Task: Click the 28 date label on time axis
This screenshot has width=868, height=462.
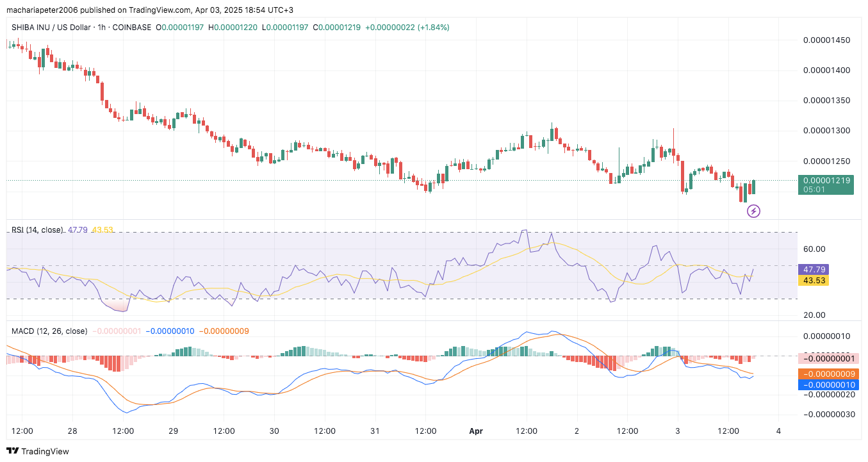Action: tap(72, 431)
